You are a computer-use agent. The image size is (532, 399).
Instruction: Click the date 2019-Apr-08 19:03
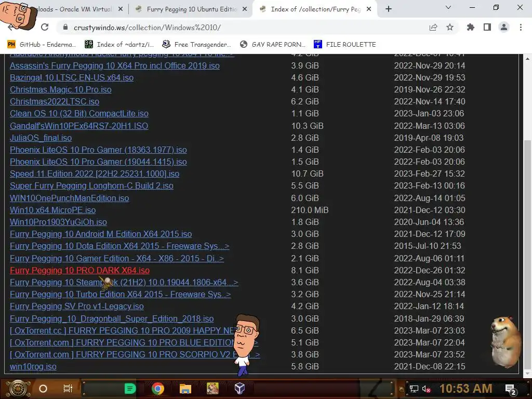click(x=429, y=138)
